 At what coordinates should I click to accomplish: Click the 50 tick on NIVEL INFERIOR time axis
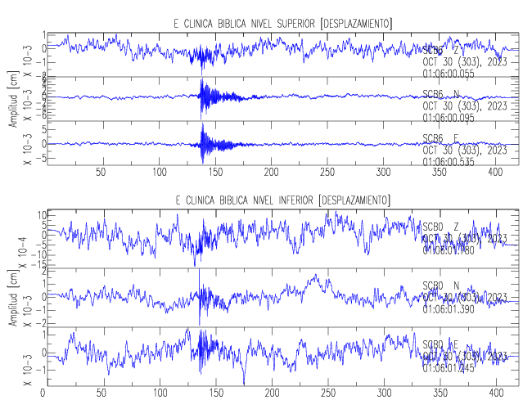pos(101,393)
